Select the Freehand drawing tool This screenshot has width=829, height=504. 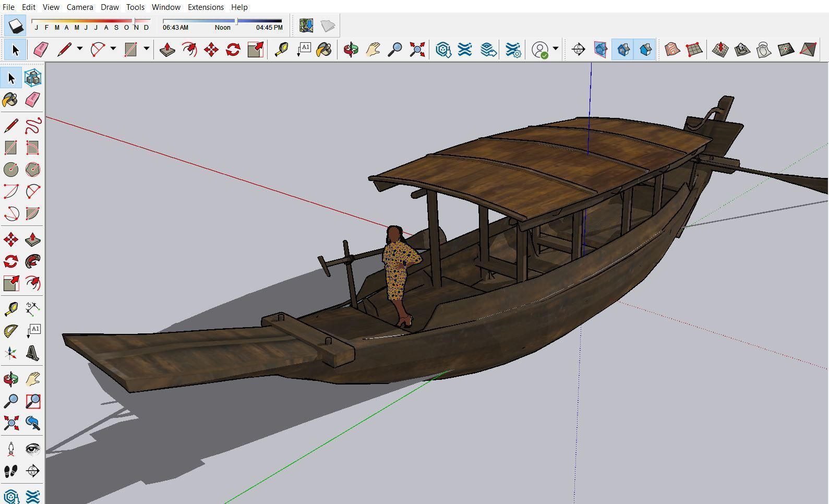click(x=33, y=126)
